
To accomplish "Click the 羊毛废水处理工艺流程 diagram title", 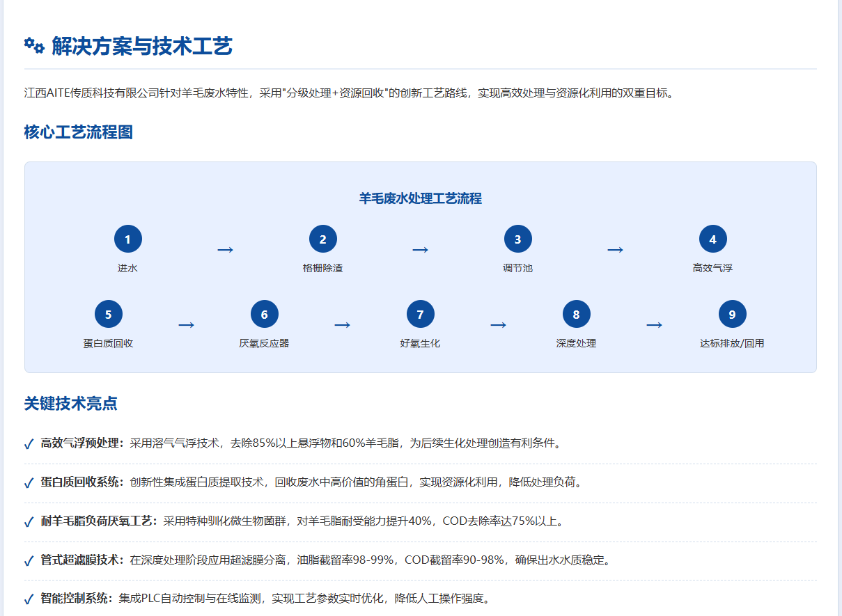I will 421,199.
